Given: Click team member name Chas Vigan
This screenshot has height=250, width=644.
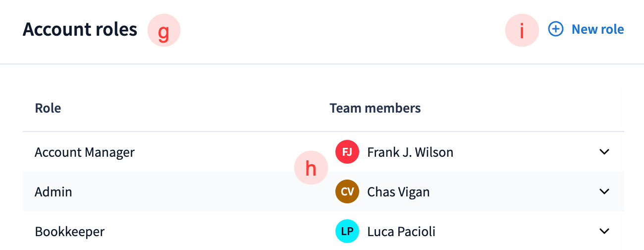Looking at the screenshot, I should point(398,191).
